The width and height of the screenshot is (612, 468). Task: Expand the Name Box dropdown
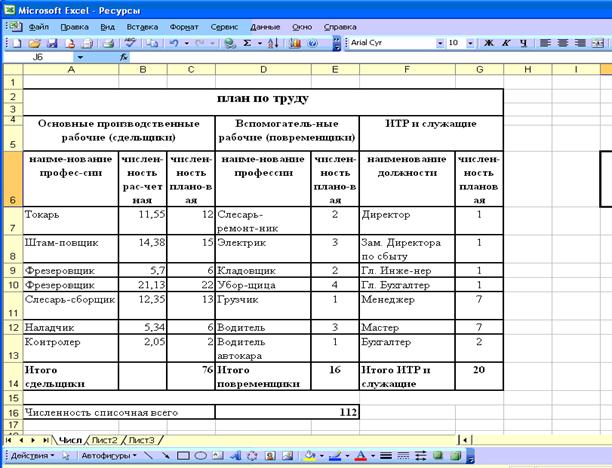[x=80, y=57]
